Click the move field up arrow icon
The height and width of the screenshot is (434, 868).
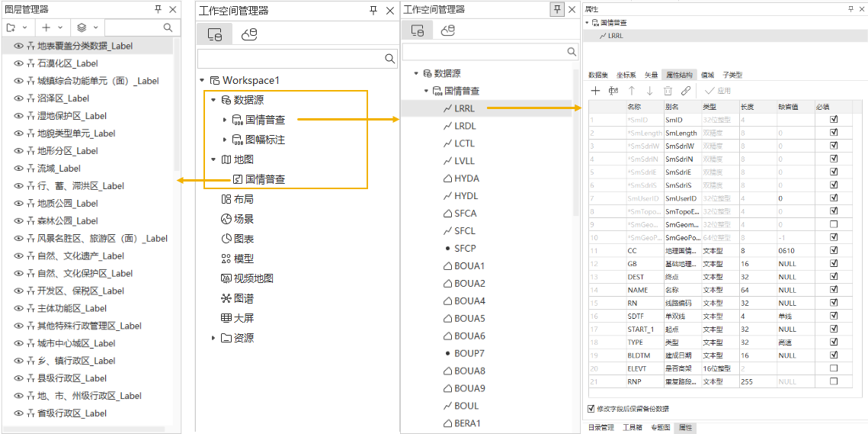(x=631, y=91)
